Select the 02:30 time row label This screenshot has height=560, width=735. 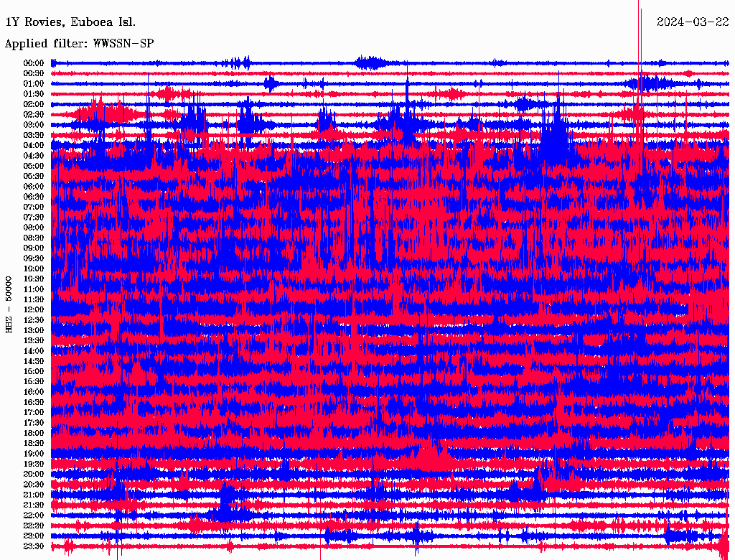[x=34, y=114]
